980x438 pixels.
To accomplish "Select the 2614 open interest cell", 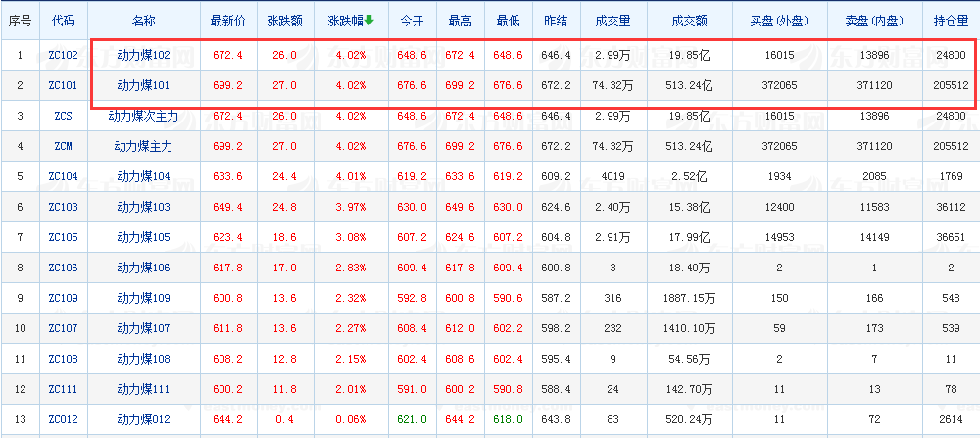I will 951,420.
